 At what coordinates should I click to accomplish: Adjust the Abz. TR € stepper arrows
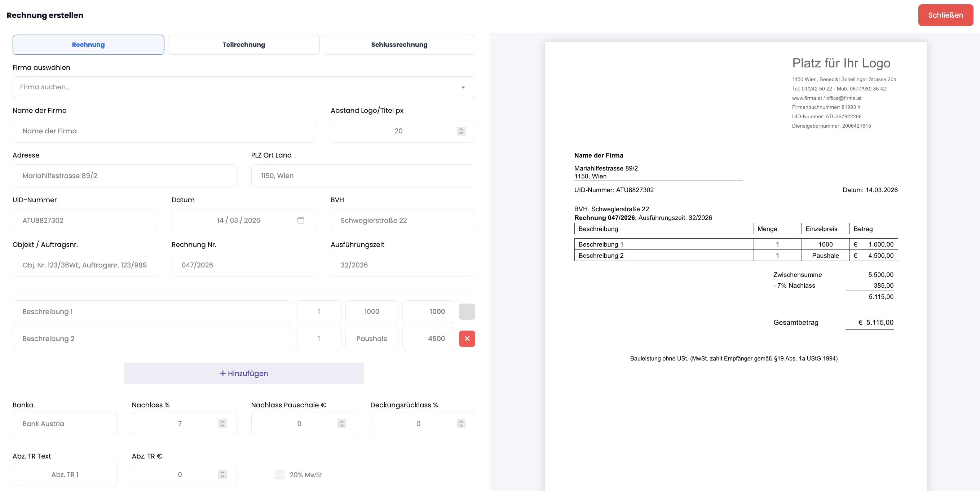(222, 474)
